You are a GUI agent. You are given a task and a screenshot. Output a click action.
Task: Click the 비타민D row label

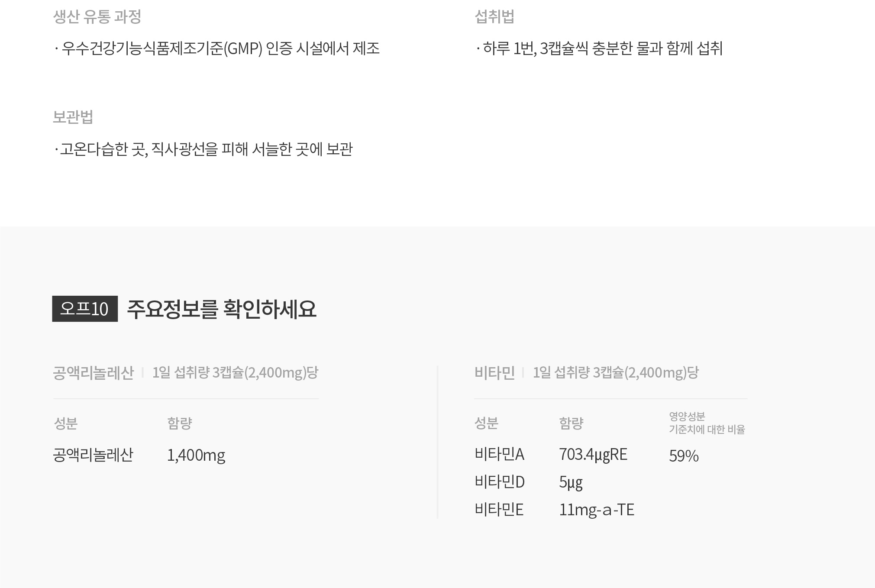500,482
